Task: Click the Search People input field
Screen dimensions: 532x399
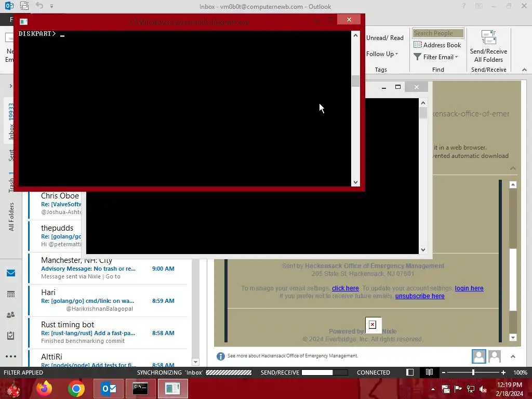Action: coord(438,33)
